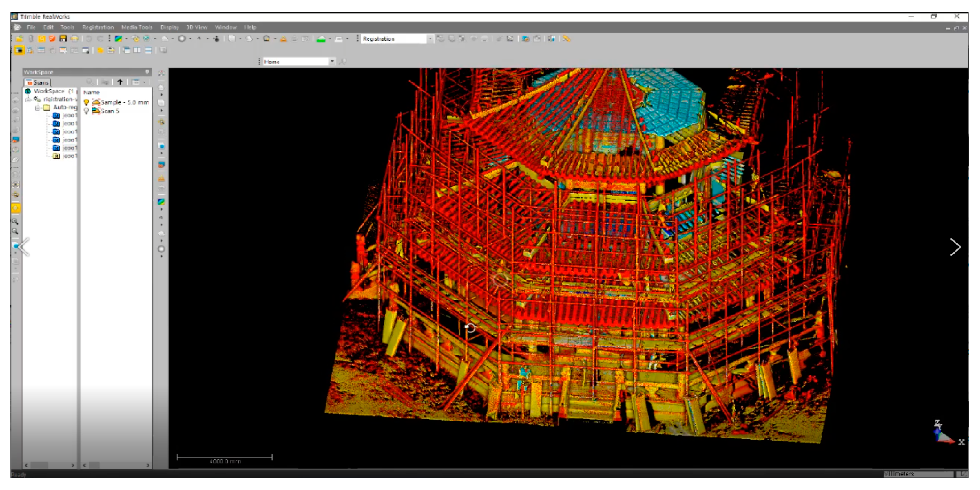Toggle the Sample - 5.0 mm lightbulb visibility

click(x=86, y=102)
